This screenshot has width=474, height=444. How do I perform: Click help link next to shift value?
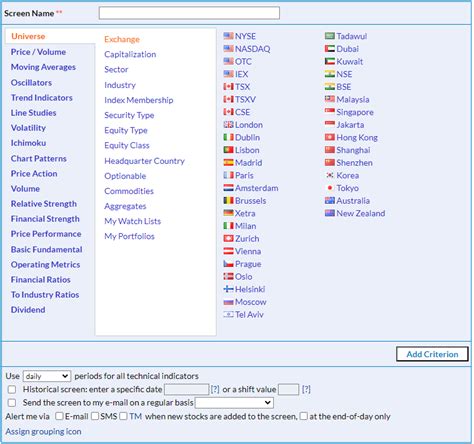click(306, 389)
